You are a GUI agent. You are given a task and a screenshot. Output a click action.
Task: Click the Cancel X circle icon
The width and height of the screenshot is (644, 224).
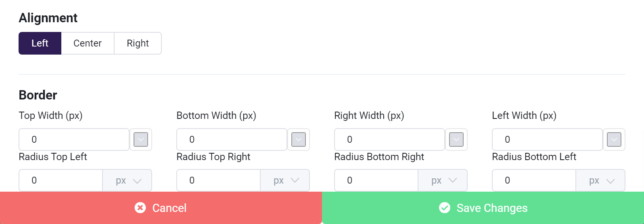point(140,208)
